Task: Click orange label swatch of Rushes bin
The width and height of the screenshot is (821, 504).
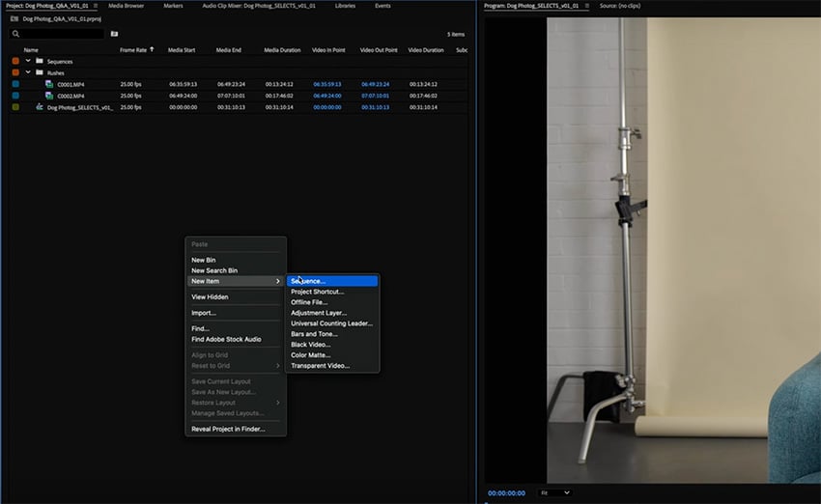Action: [x=15, y=72]
